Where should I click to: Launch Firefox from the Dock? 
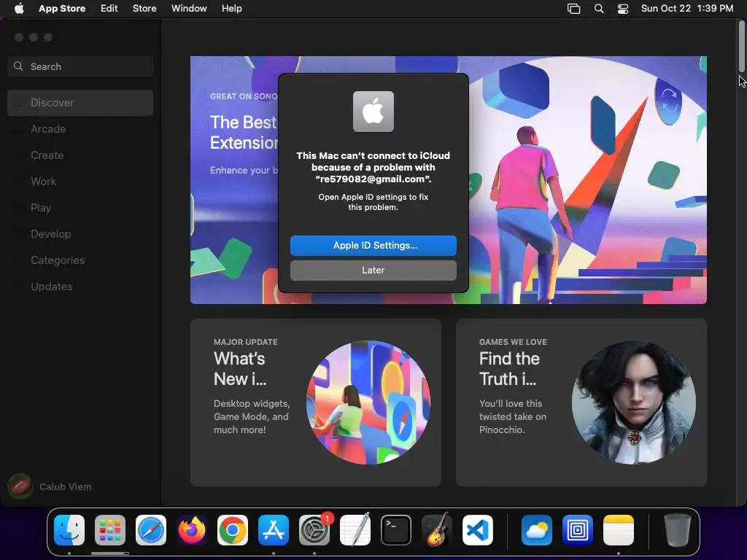[192, 530]
